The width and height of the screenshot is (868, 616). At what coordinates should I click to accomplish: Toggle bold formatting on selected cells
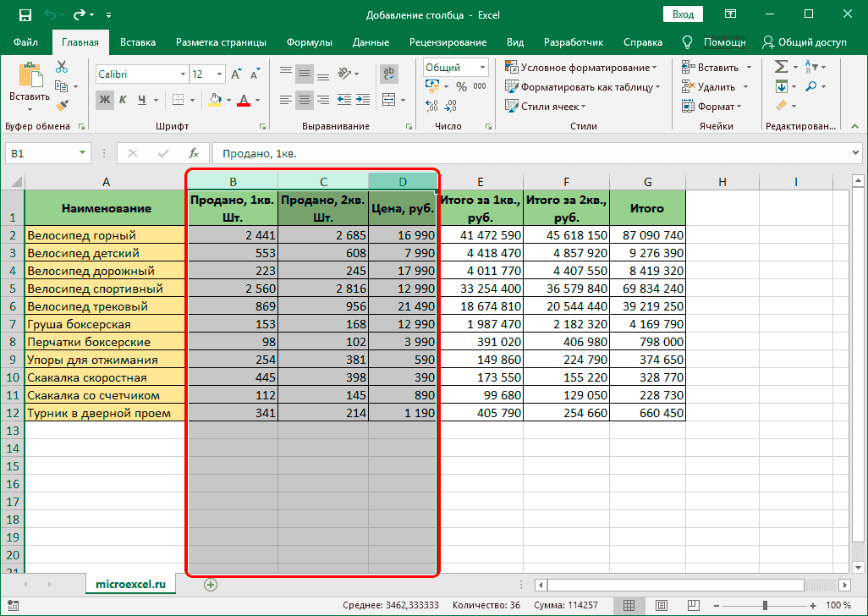tap(104, 100)
